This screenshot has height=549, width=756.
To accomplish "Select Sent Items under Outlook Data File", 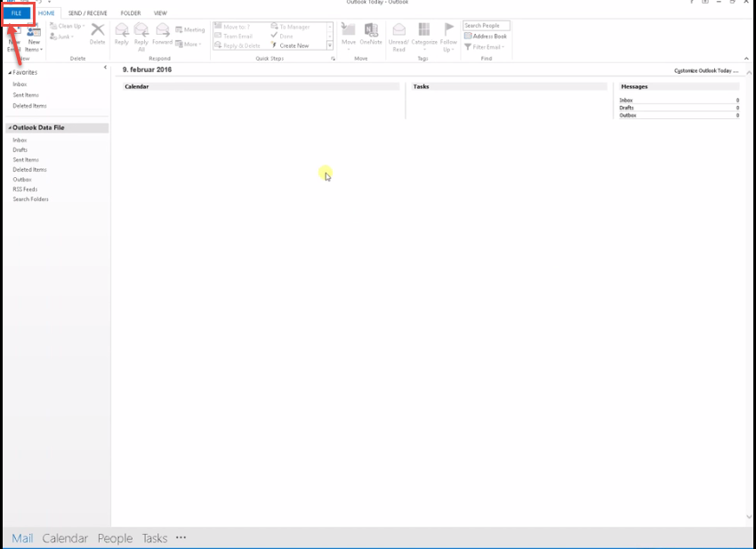I will tap(26, 159).
